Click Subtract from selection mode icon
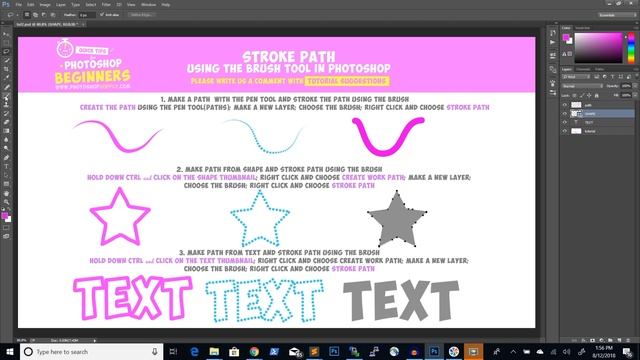640x360 pixels. (x=44, y=15)
